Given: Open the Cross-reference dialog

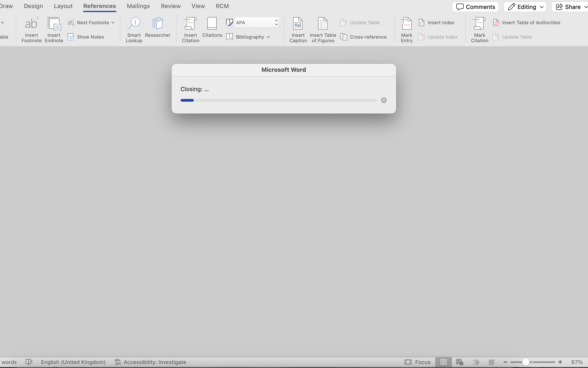Looking at the screenshot, I should click(363, 37).
